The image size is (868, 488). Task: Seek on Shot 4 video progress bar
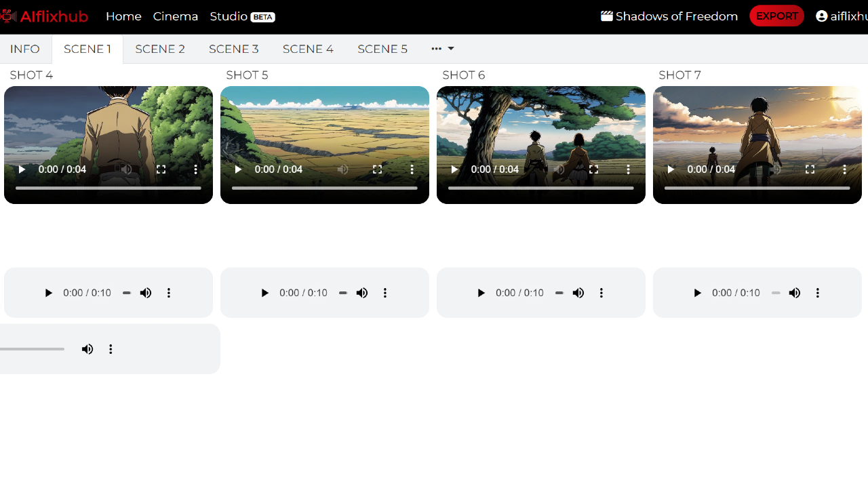108,188
